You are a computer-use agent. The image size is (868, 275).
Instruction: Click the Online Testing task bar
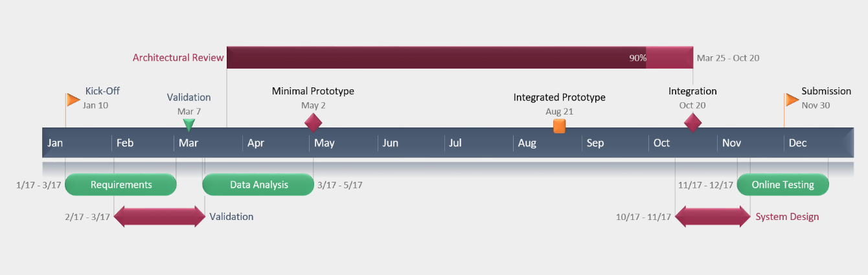pos(782,184)
